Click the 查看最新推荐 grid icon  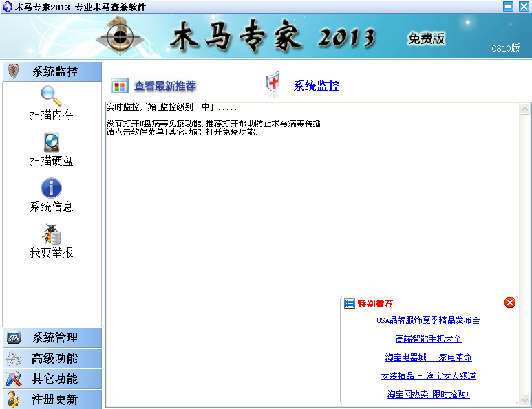click(x=119, y=86)
